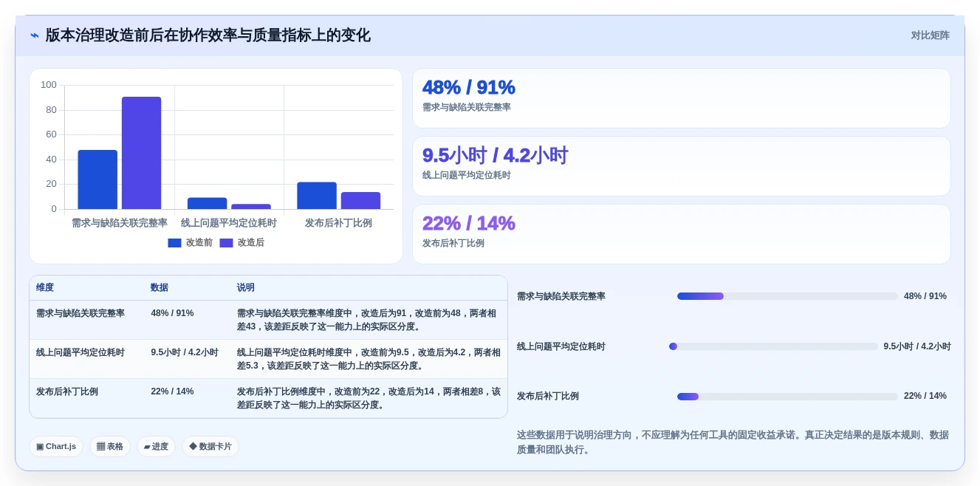Image resolution: width=980 pixels, height=486 pixels.
Task: Click progress label 线上问题平均定位耗时
Action: click(x=561, y=346)
